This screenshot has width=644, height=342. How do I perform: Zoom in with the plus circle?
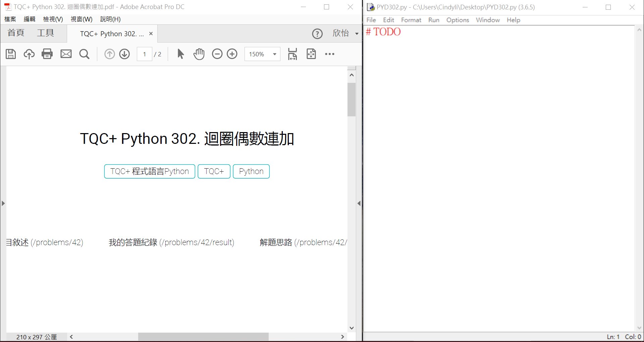(232, 54)
